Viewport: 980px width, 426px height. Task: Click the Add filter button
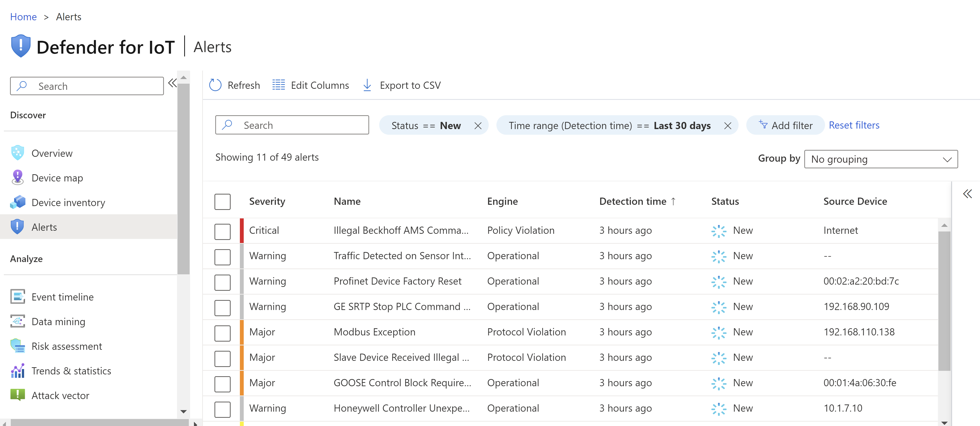point(785,125)
